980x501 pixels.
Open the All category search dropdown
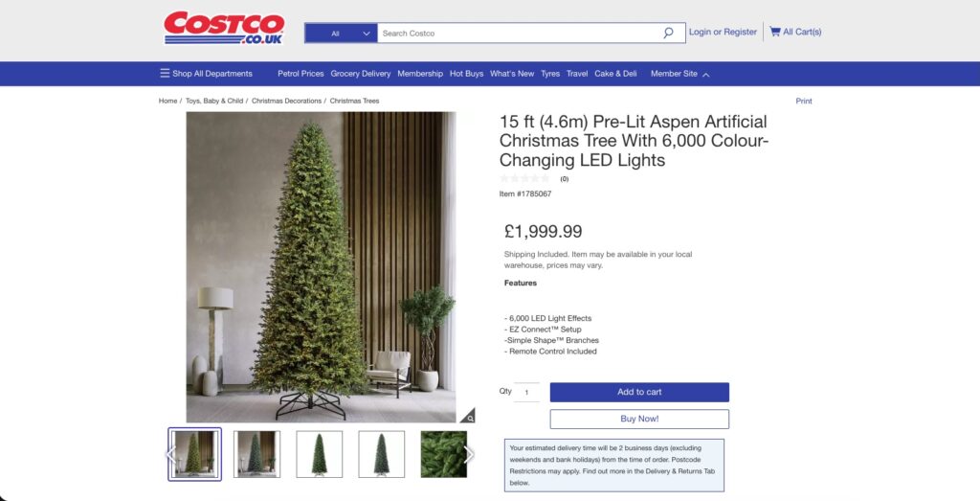342,34
